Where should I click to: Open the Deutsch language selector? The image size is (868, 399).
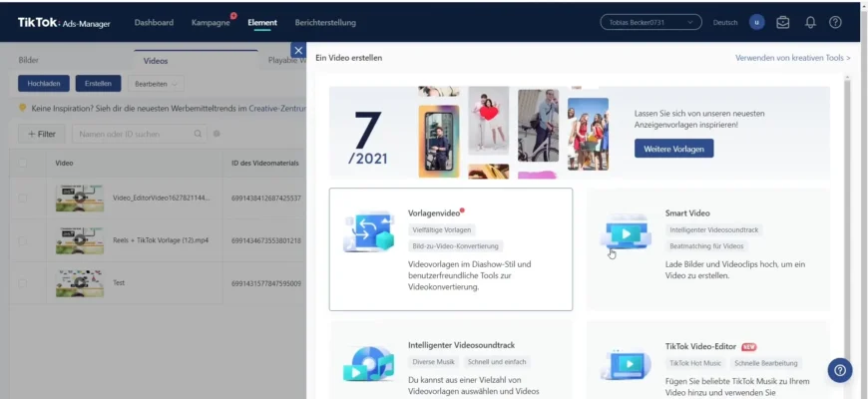point(725,23)
